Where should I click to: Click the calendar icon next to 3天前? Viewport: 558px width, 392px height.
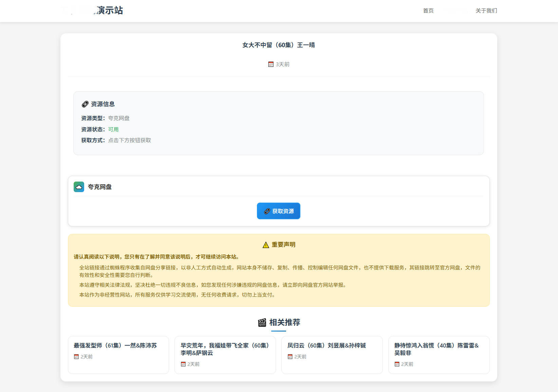click(271, 64)
